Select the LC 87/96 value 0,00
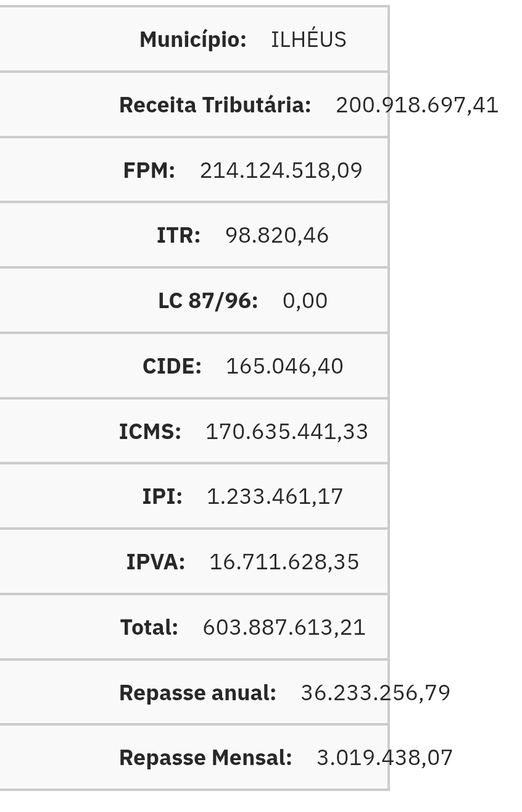The height and width of the screenshot is (812, 522). tap(305, 301)
